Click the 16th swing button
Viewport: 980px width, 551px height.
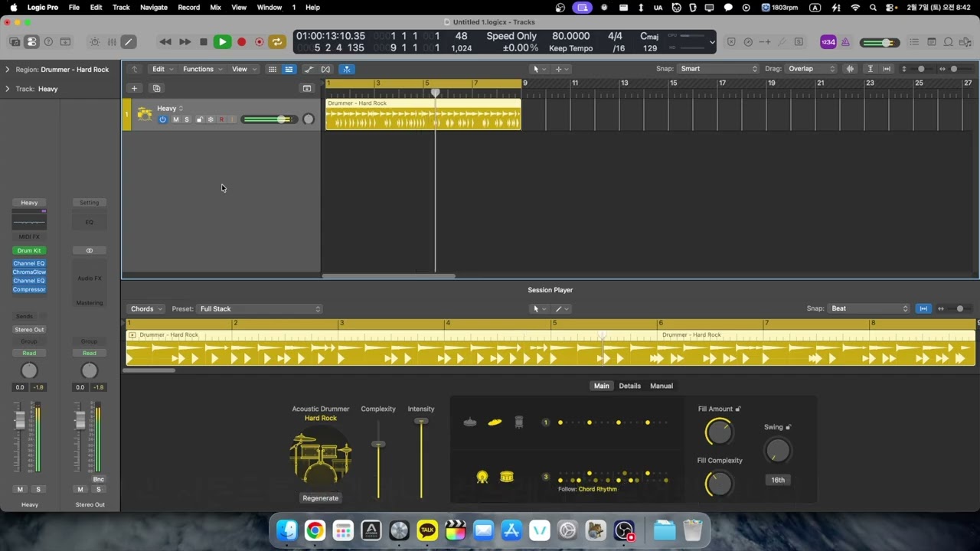point(778,480)
